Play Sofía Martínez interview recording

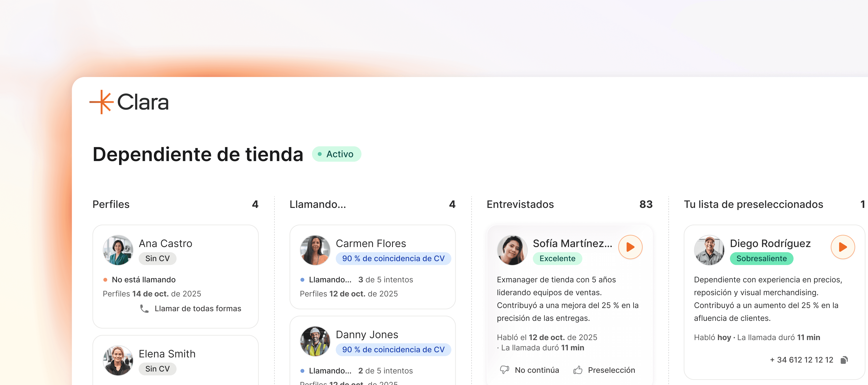coord(630,247)
